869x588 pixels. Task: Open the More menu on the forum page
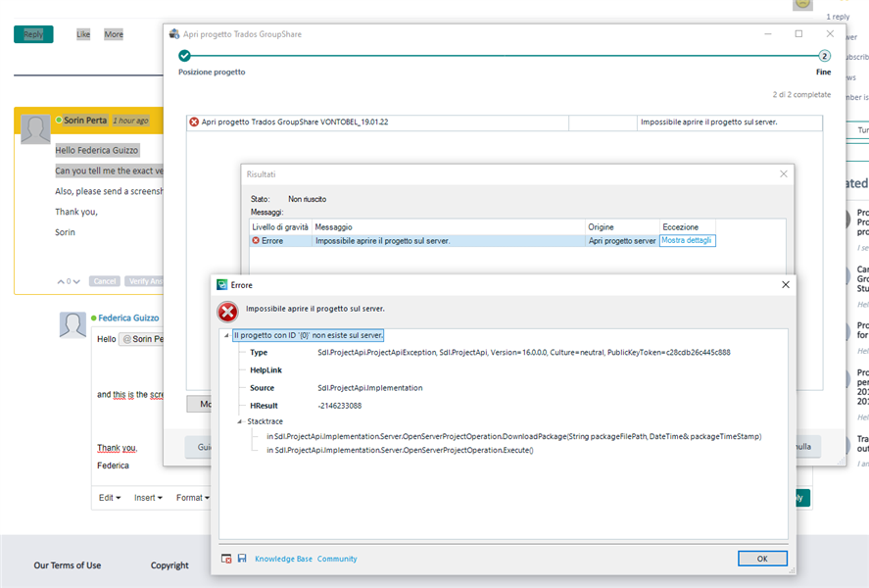[114, 34]
